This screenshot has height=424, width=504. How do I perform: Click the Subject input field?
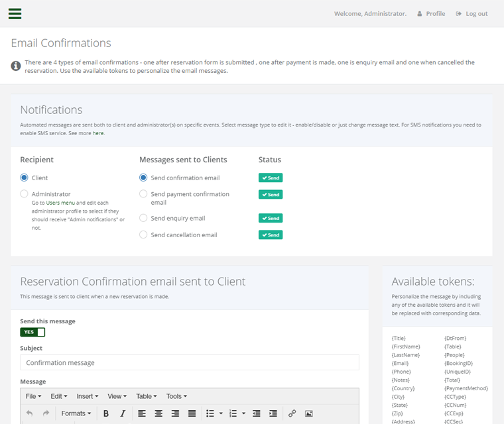tap(190, 362)
